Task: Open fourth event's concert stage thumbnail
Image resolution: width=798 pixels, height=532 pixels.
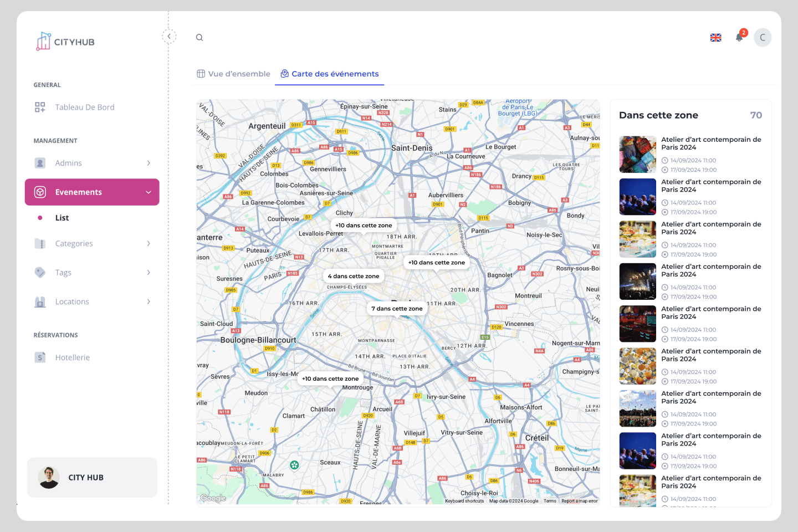Action: [x=638, y=282]
